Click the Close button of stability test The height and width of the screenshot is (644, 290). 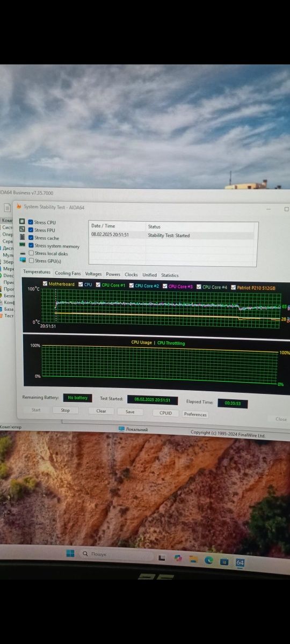pos(281,419)
